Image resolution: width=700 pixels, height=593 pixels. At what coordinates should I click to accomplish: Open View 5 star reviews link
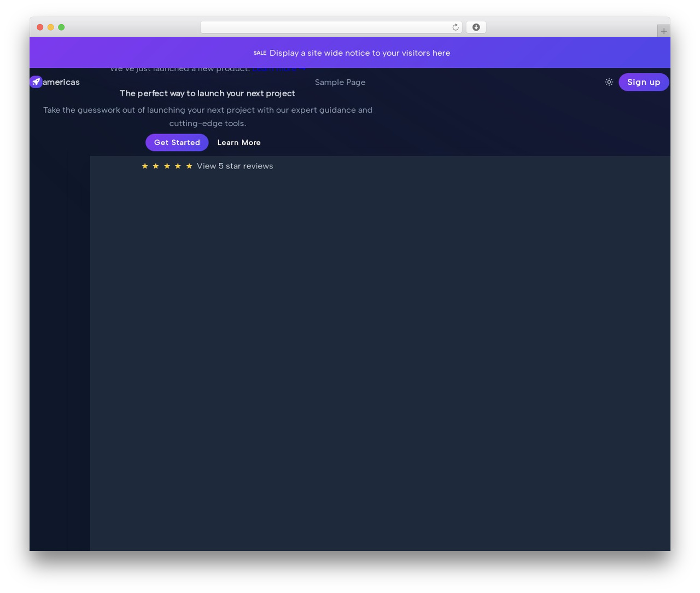(235, 166)
